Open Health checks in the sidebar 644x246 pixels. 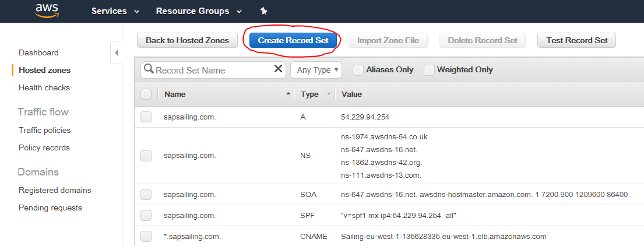coord(44,87)
